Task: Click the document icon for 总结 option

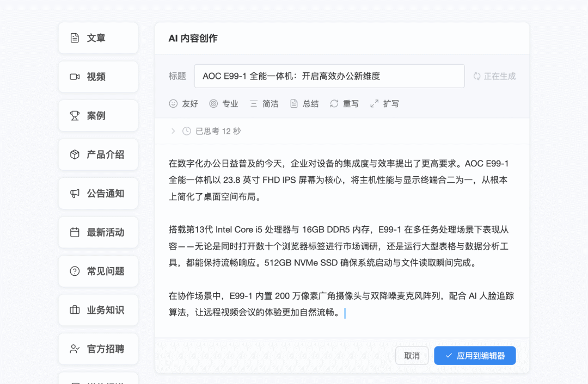Action: (294, 104)
